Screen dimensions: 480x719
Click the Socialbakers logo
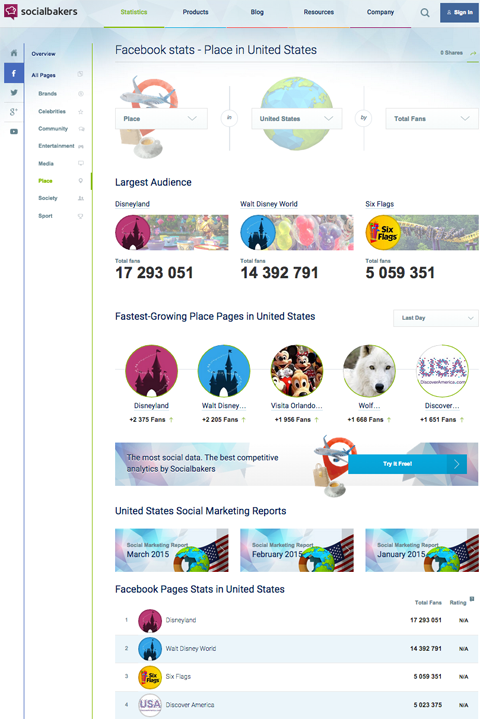click(x=41, y=11)
